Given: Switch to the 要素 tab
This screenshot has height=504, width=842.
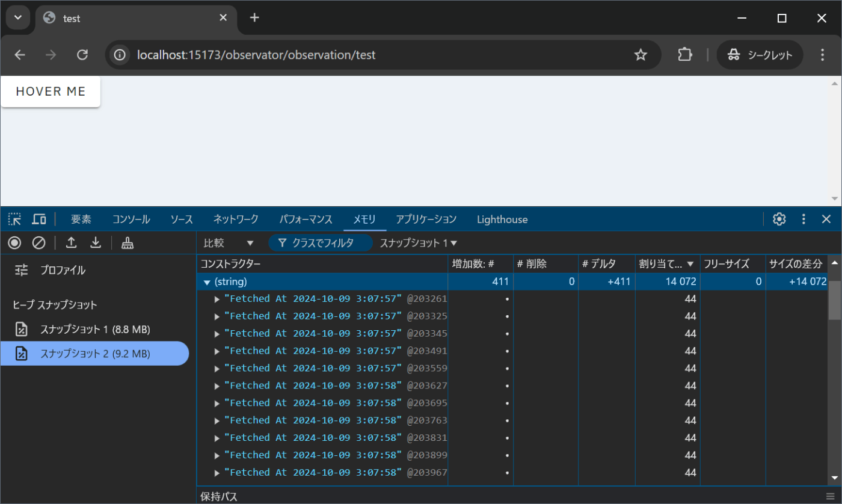Looking at the screenshot, I should pos(81,220).
